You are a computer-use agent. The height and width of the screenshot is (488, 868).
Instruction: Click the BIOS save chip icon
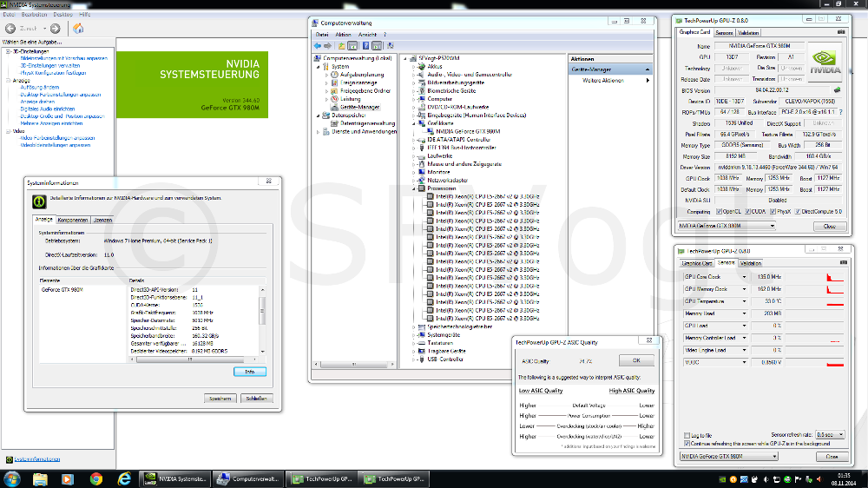[x=837, y=89]
